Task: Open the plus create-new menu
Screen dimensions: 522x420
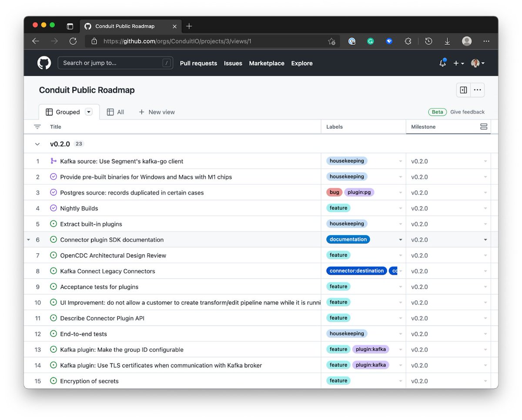Action: point(458,63)
